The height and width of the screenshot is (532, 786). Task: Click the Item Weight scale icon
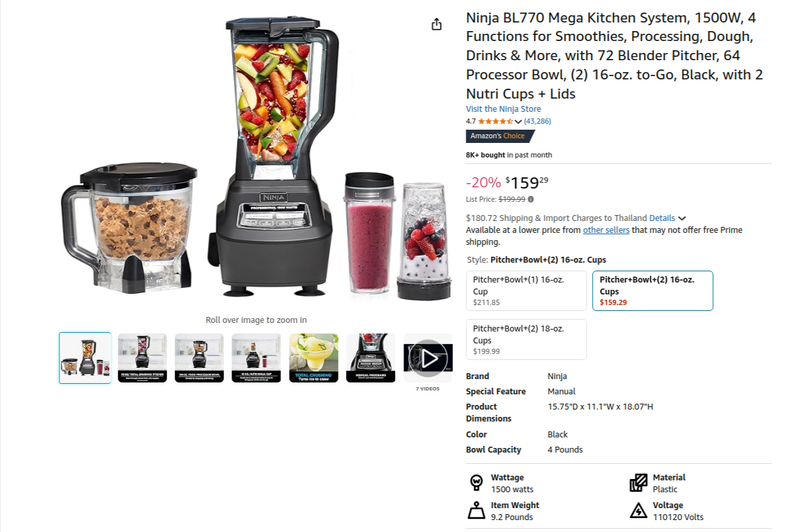click(x=476, y=510)
